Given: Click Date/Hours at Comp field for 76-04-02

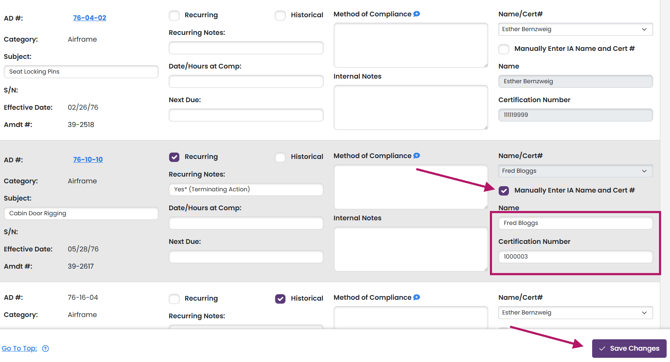Looking at the screenshot, I should (x=246, y=81).
